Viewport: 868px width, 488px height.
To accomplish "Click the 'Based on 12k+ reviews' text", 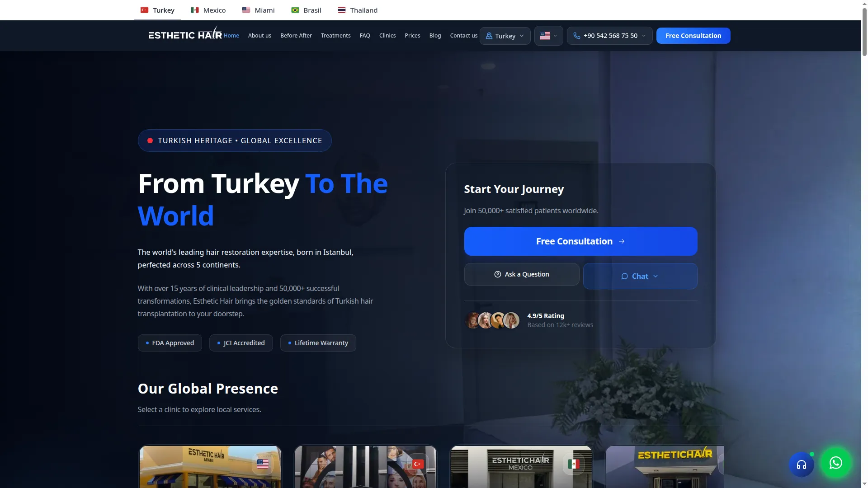I will [x=560, y=325].
